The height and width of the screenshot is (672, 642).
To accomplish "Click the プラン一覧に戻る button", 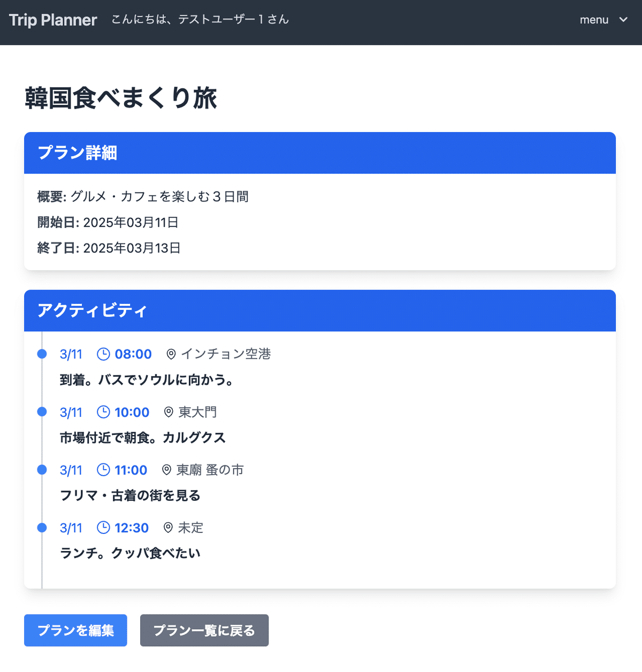I will pos(204,630).
